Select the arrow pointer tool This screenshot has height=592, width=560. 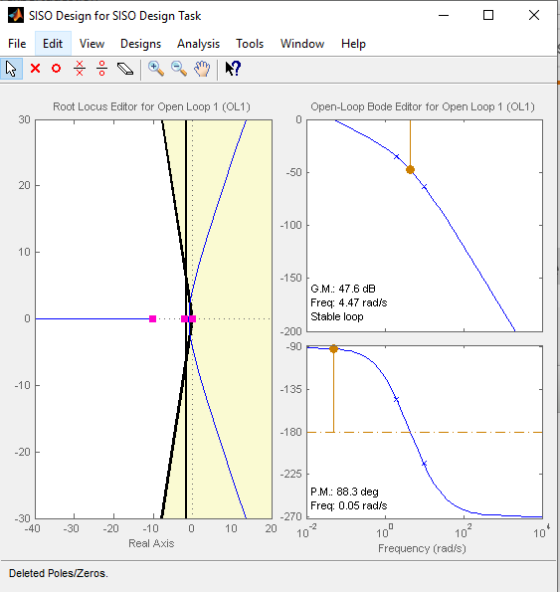(11, 69)
